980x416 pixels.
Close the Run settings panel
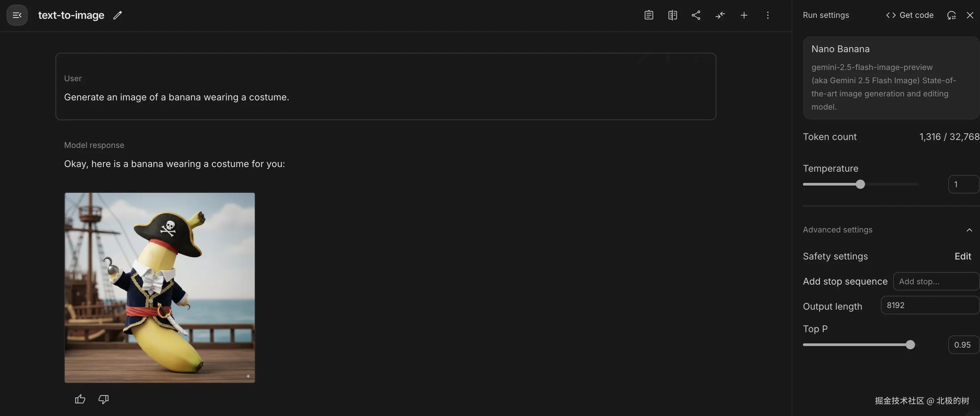[x=970, y=15]
